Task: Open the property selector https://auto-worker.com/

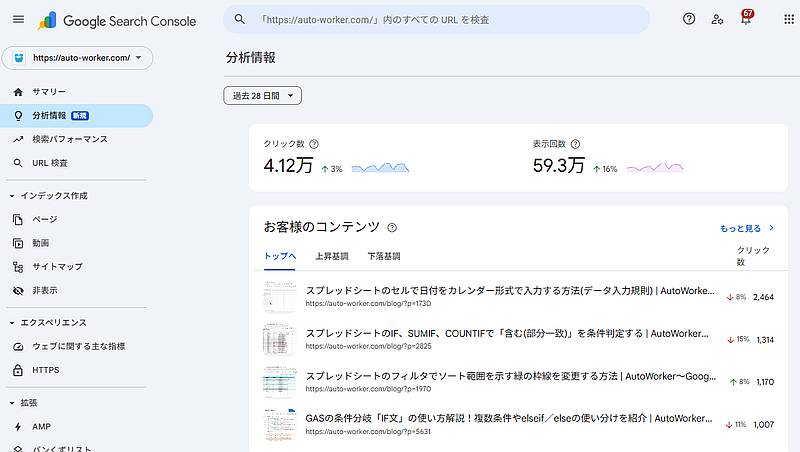Action: pyautogui.click(x=78, y=58)
